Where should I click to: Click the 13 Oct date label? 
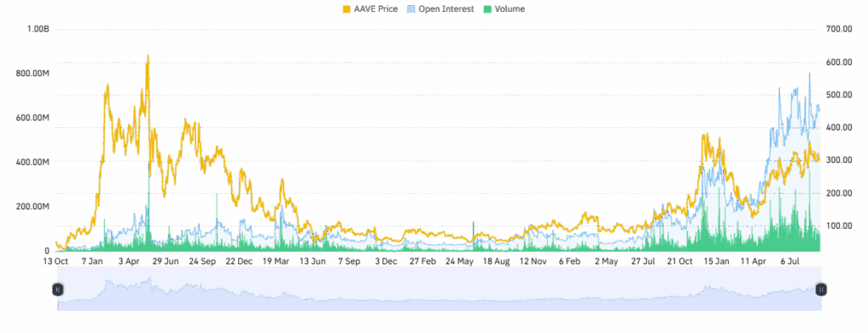56,261
